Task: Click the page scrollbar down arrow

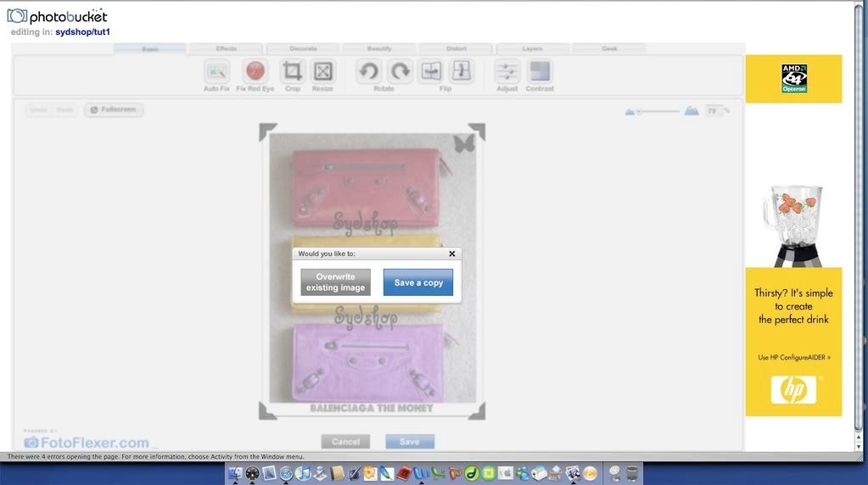Action: [x=859, y=447]
